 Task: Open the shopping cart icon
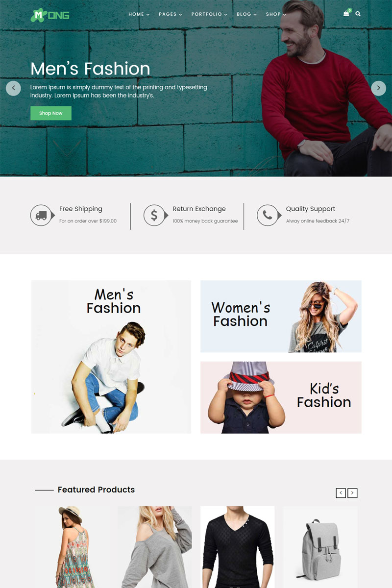346,14
